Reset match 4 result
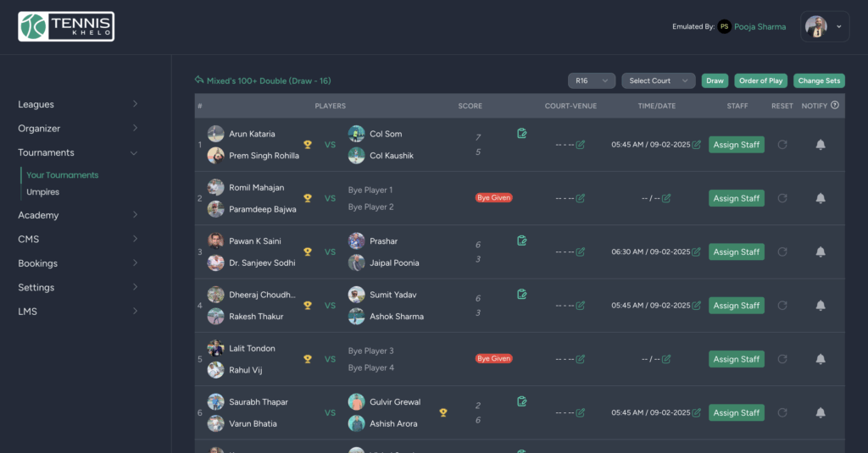Image resolution: width=868 pixels, height=453 pixels. point(782,306)
